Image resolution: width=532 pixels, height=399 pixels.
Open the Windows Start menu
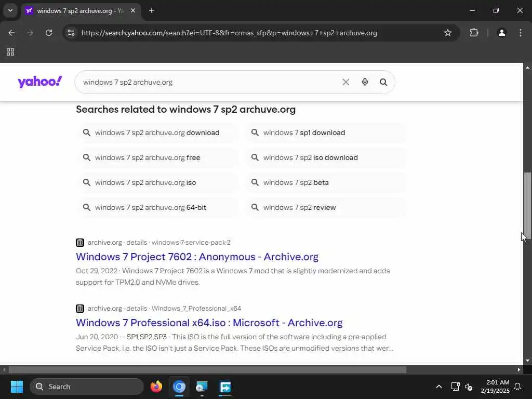(x=17, y=387)
